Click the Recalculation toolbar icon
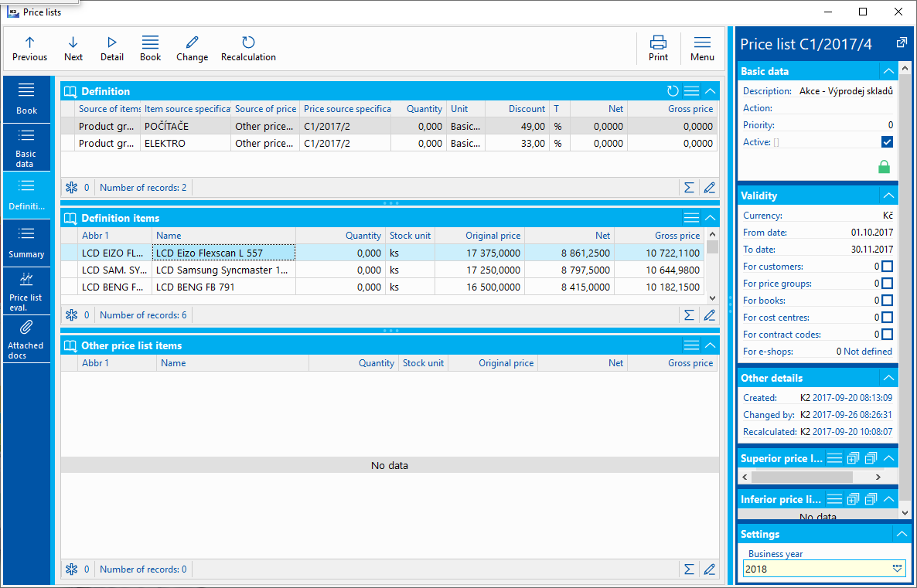The image size is (917, 588). (x=248, y=48)
